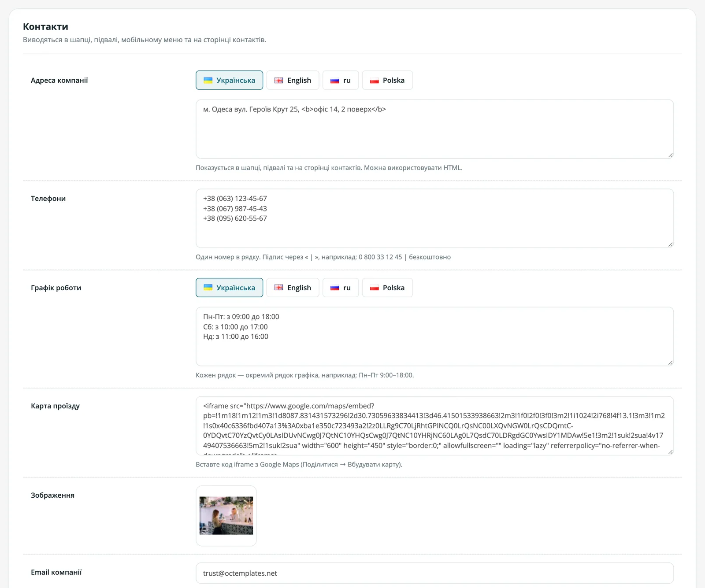Click the schedule line Нд: з 11:00 до 16:00

pyautogui.click(x=236, y=337)
